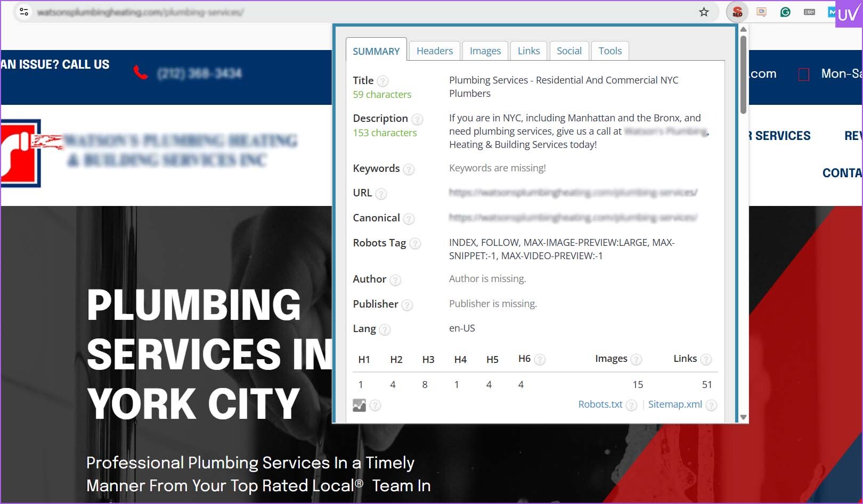The image size is (863, 504).
Task: Open the SERVICES menu on the website
Action: click(x=779, y=136)
